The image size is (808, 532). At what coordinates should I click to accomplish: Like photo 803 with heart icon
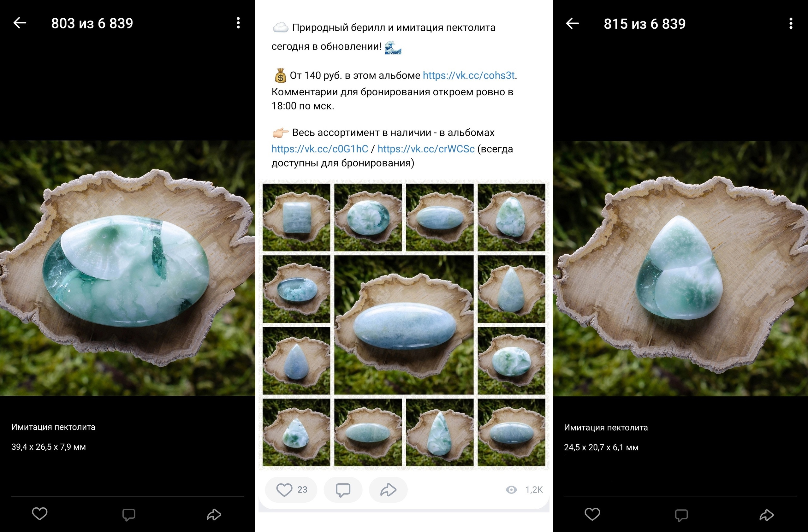[40, 514]
